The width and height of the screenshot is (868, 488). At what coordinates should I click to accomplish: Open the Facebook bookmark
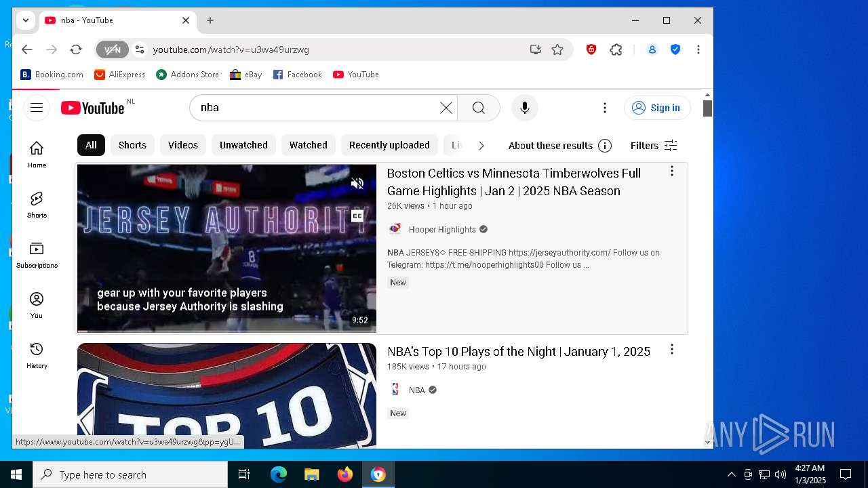coord(298,75)
